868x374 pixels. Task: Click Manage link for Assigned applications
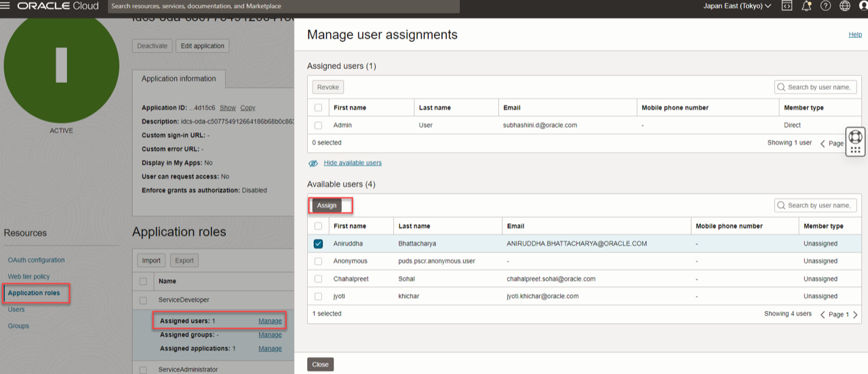pos(270,348)
